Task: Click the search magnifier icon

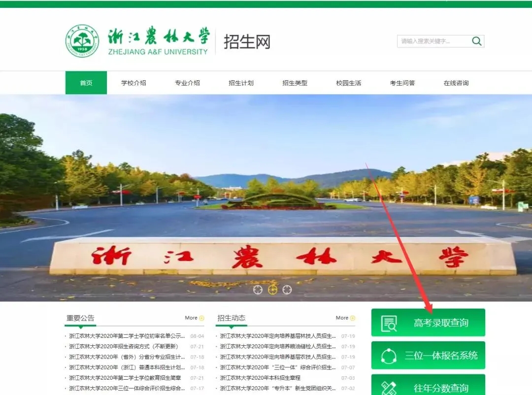Action: pos(477,41)
